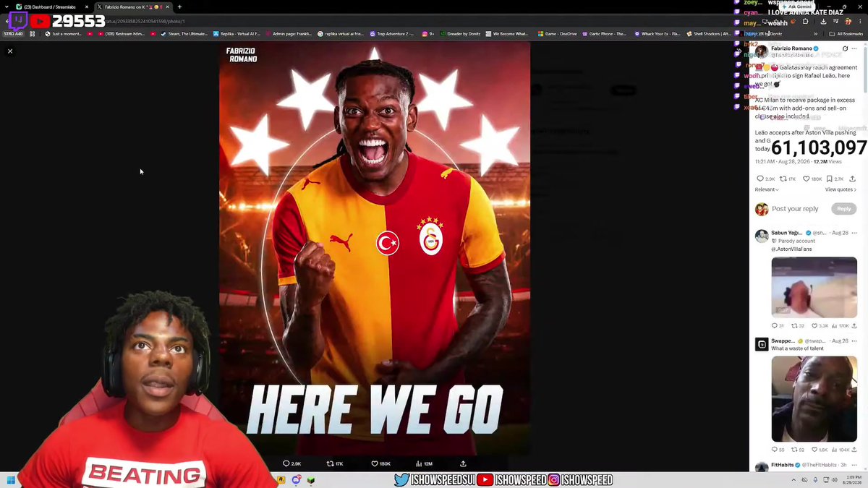
Task: Open 'Shell Shockers' bookmark
Action: 710,33
